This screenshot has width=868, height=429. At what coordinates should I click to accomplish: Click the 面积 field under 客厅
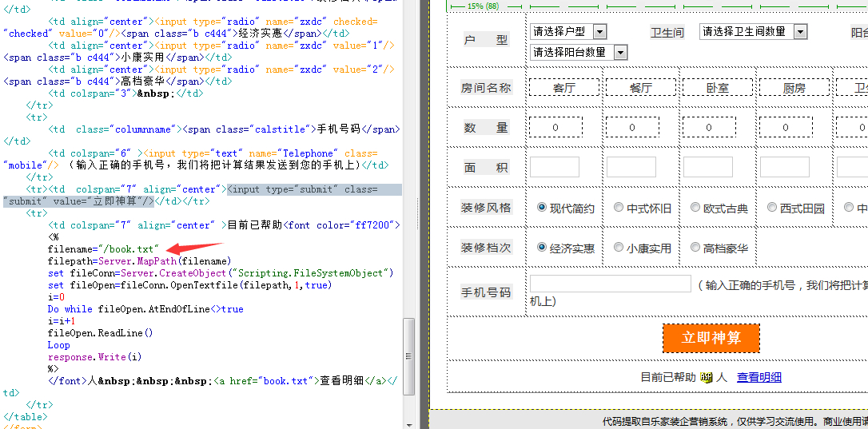[x=555, y=167]
